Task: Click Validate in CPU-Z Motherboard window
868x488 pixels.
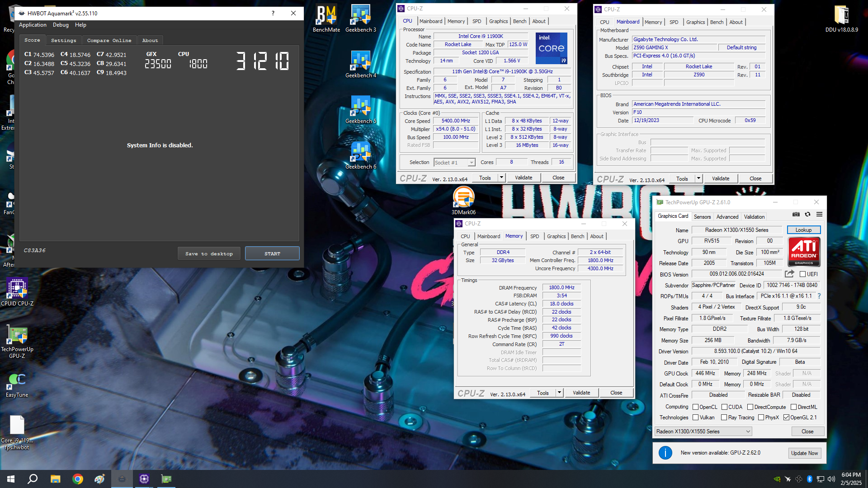Action: click(721, 178)
